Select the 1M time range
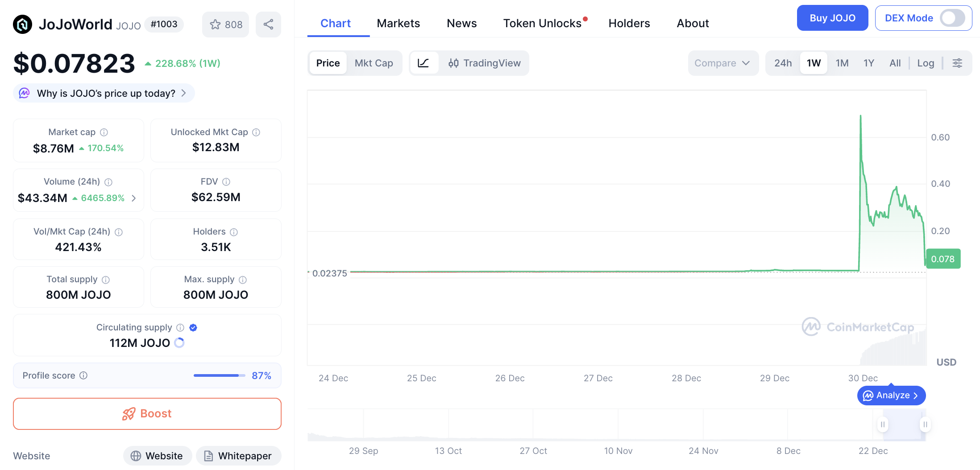This screenshot has height=470, width=980. (x=842, y=63)
